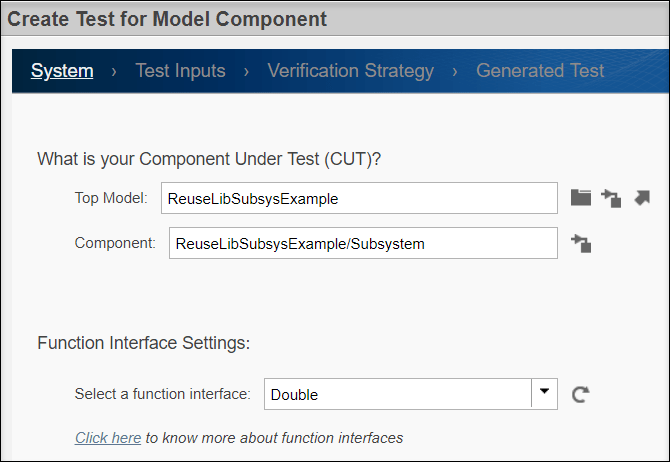Follow the 'Click here' function interfaces link

[108, 438]
